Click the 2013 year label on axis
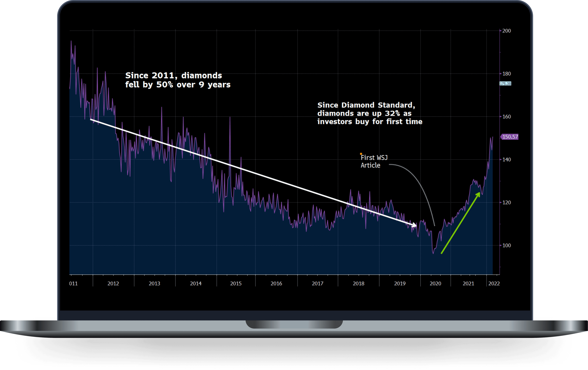The height and width of the screenshot is (370, 588). tap(154, 283)
